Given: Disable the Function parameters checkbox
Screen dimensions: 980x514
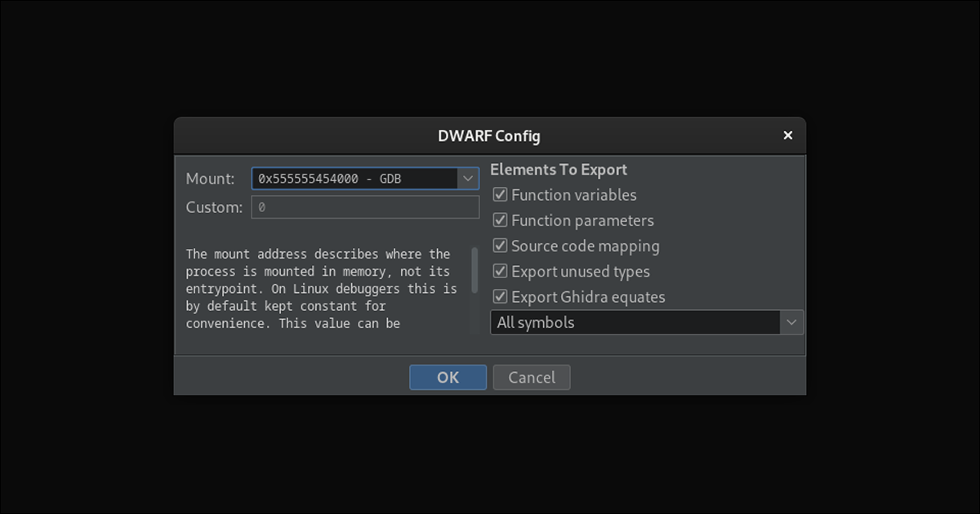Looking at the screenshot, I should point(501,220).
